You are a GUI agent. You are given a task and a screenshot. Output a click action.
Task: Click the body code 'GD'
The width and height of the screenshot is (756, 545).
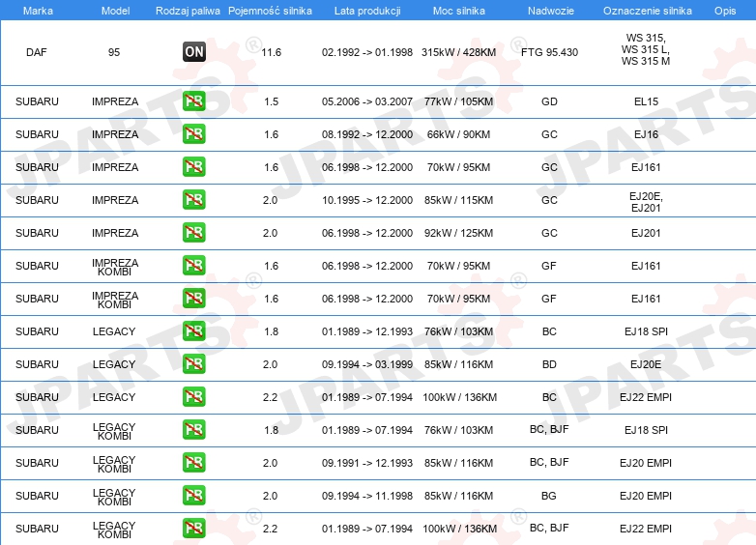[549, 101]
